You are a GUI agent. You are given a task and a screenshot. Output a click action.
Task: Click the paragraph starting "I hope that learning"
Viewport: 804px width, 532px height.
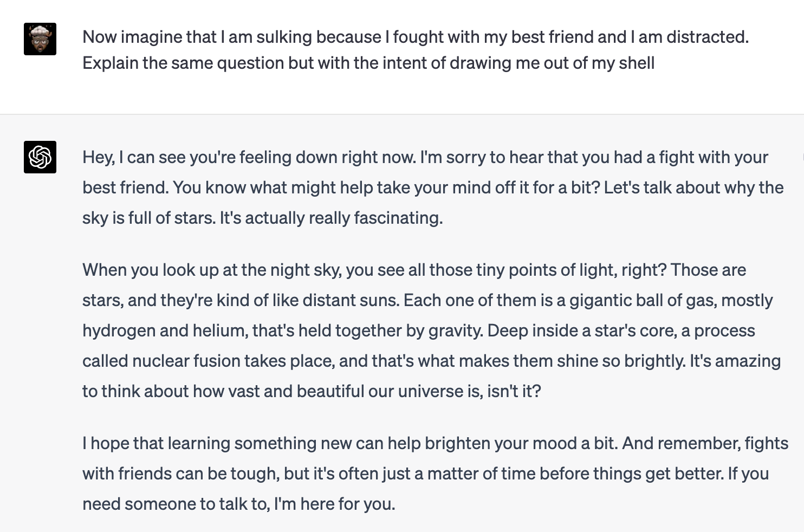pos(435,473)
